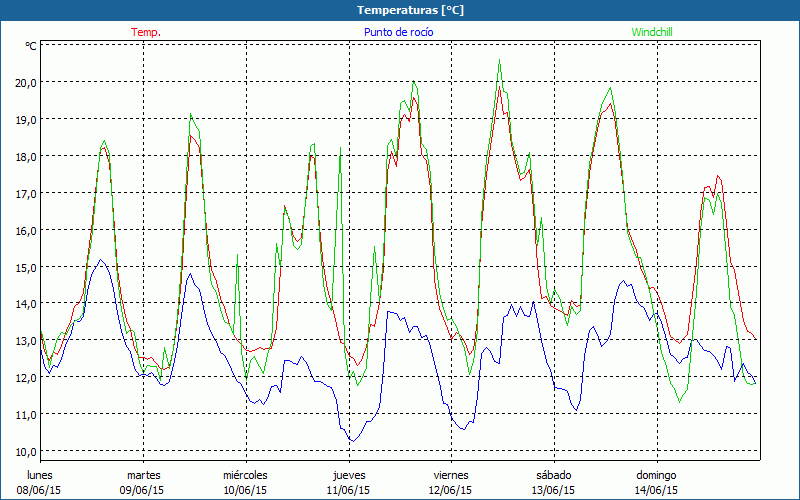Select the green Windchill legend label
800x500 pixels.
(651, 32)
